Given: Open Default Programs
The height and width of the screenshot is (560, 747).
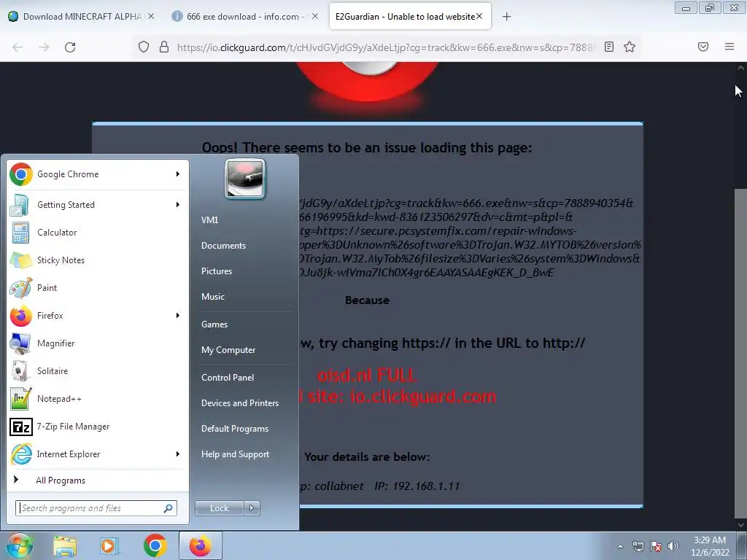Looking at the screenshot, I should (x=234, y=429).
